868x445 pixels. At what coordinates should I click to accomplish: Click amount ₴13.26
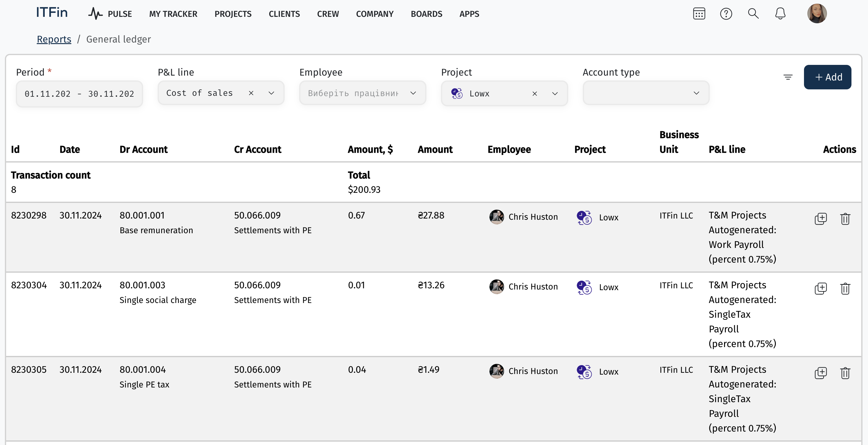tap(431, 285)
